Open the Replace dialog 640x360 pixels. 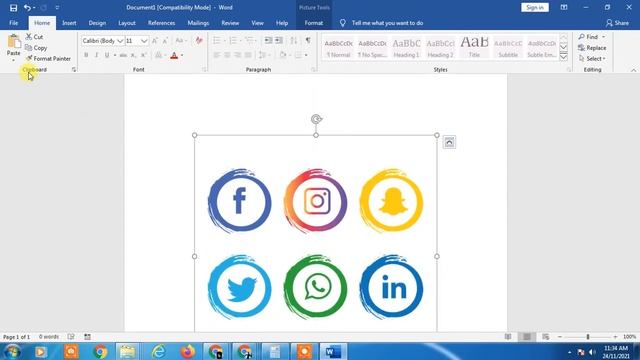pyautogui.click(x=592, y=48)
